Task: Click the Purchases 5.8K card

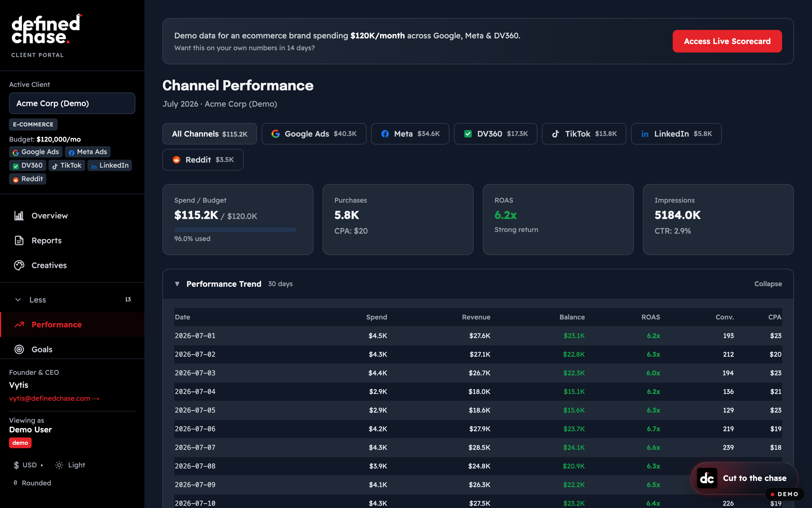Action: (x=398, y=219)
